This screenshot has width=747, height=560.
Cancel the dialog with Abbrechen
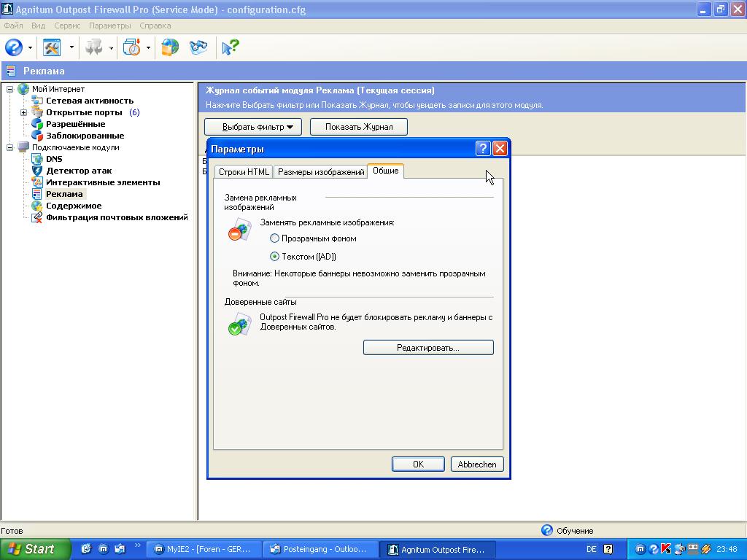[x=477, y=464]
